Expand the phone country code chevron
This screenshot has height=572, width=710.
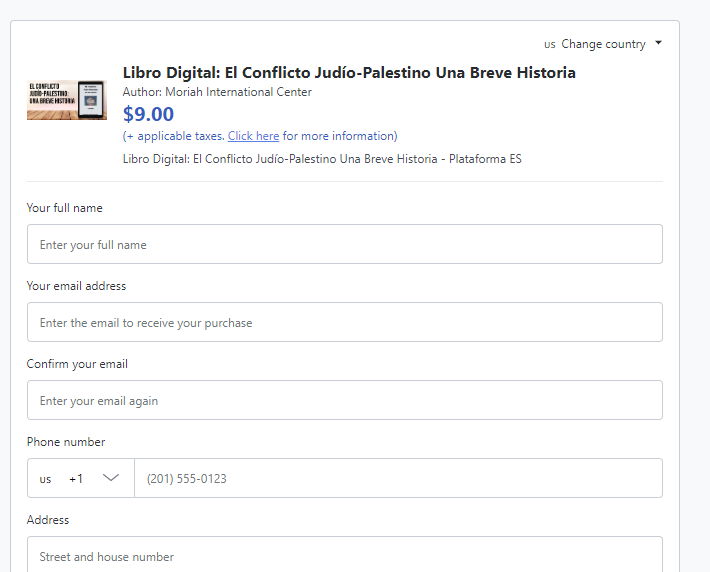click(111, 478)
